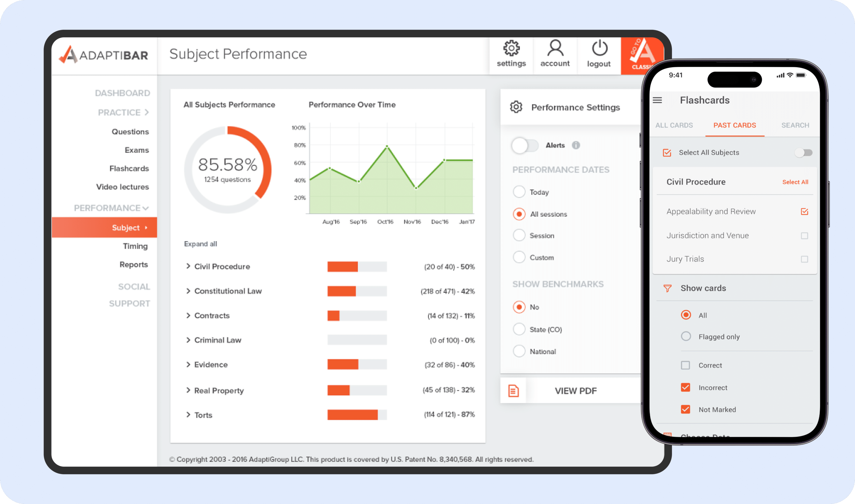
Task: Select the Today radio button
Action: pyautogui.click(x=519, y=192)
